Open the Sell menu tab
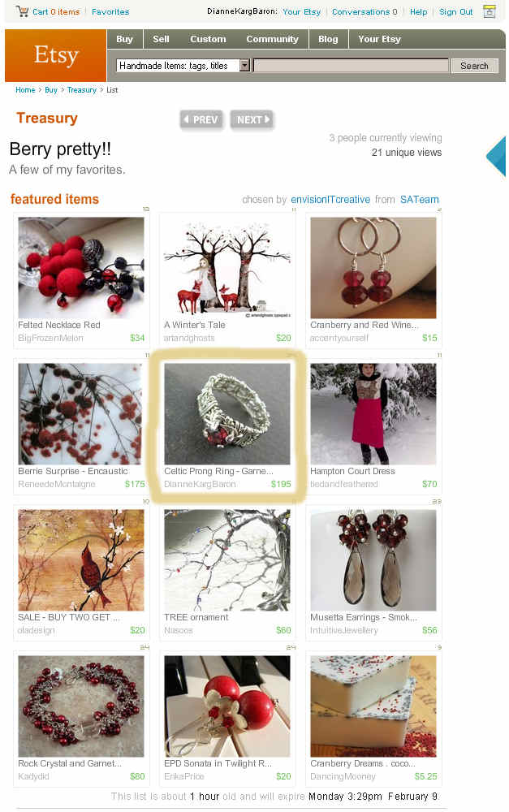The image size is (509, 812). (x=161, y=39)
